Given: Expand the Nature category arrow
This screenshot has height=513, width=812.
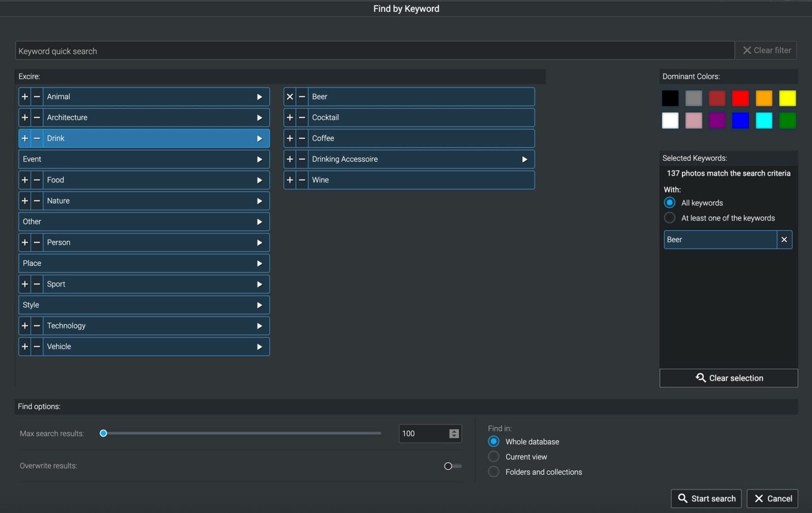Looking at the screenshot, I should click(259, 201).
